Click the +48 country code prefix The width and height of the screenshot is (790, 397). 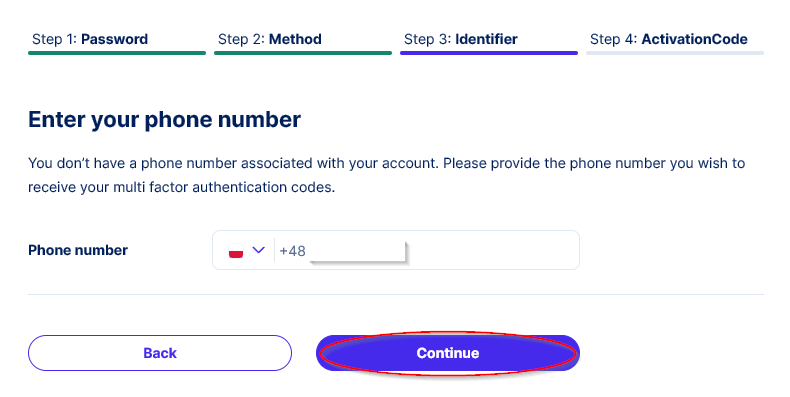pyautogui.click(x=292, y=251)
